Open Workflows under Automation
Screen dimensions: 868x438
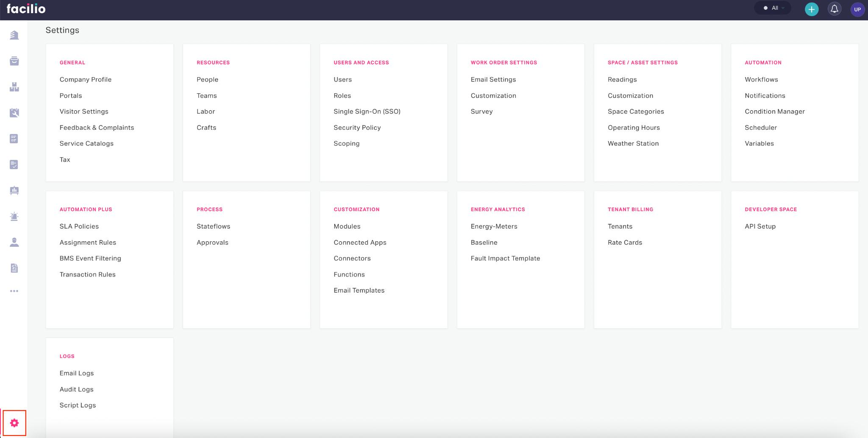pyautogui.click(x=761, y=80)
